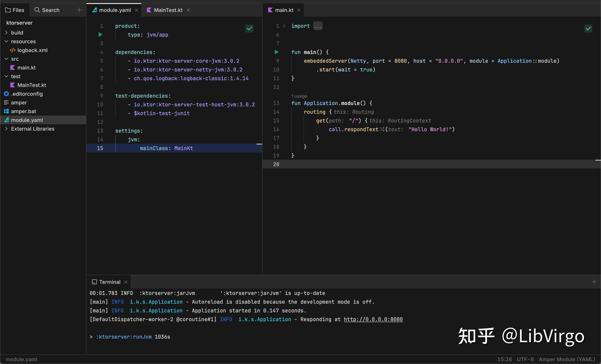This screenshot has height=364, width=601.
Task: Click the inspection checkmark in main.kt editor
Action: pos(588,29)
